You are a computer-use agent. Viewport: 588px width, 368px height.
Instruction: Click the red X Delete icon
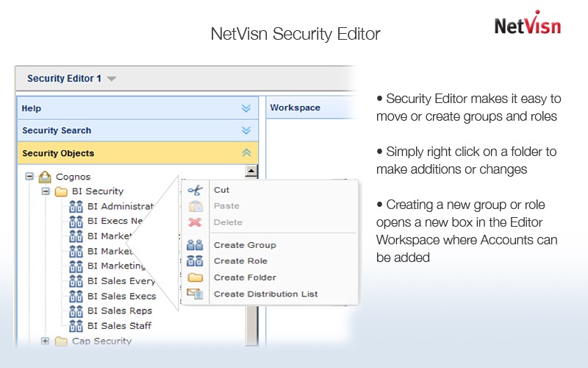pos(195,222)
